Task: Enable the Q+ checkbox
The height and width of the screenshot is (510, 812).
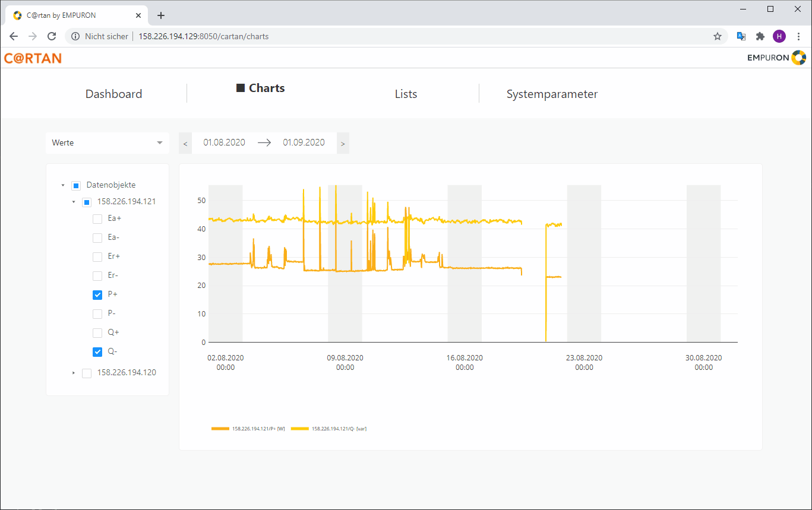Action: tap(97, 332)
